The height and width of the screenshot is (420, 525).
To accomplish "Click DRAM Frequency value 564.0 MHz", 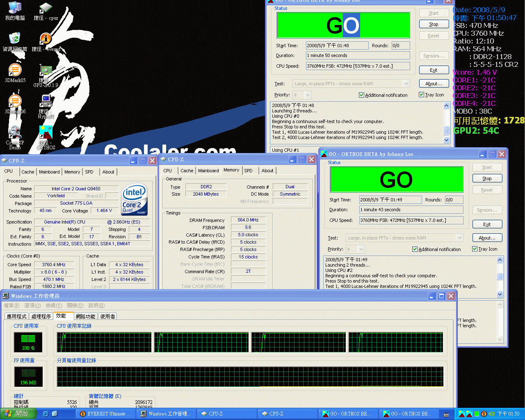I will 248,220.
